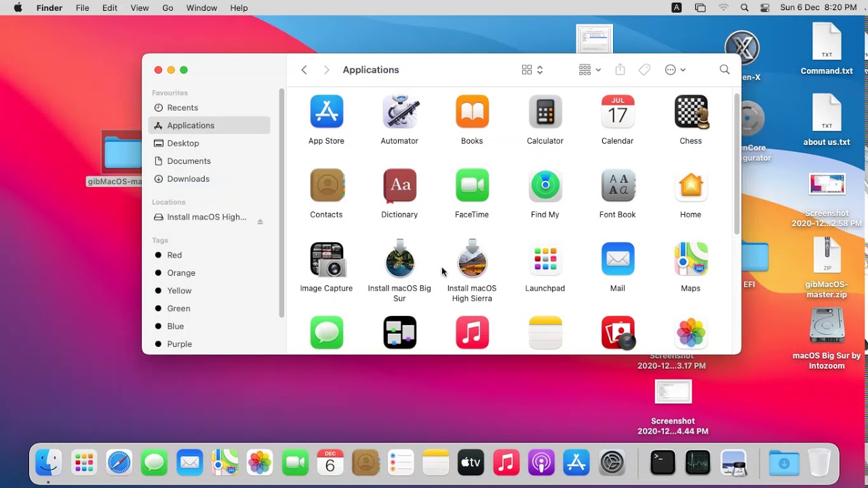Click the Share toolbar button in Finder
Image resolution: width=868 pixels, height=488 pixels.
click(x=620, y=70)
